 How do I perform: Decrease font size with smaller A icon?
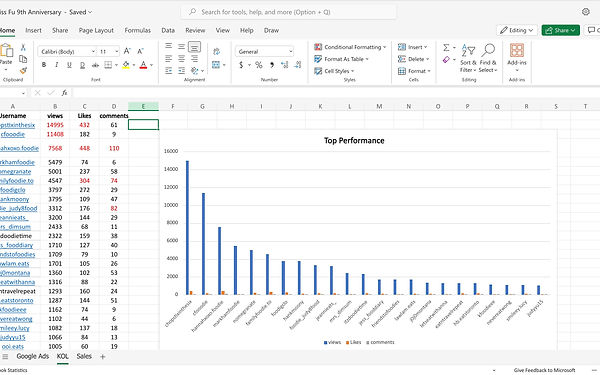140,51
